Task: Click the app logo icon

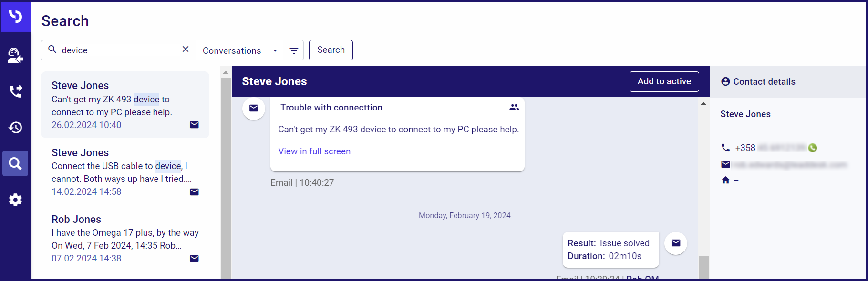Action: (15, 17)
